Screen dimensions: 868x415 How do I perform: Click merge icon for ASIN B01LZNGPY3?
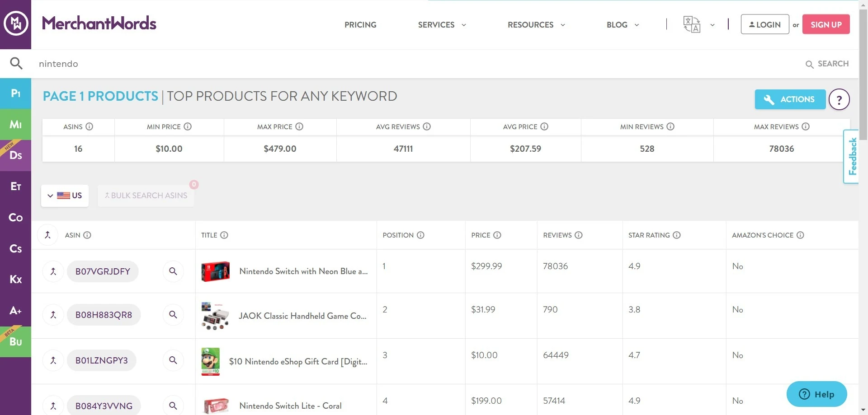pos(53,360)
